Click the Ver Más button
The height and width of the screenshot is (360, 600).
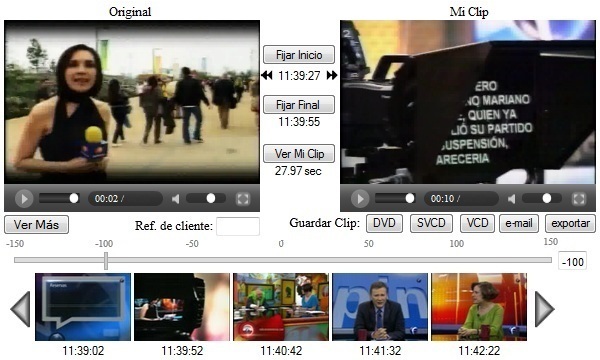point(36,225)
